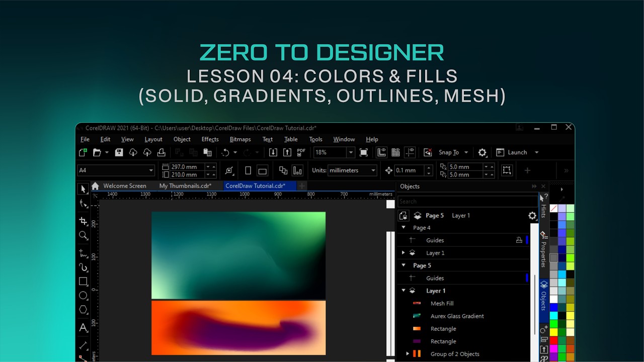Open Objects docker options gear

(x=532, y=216)
